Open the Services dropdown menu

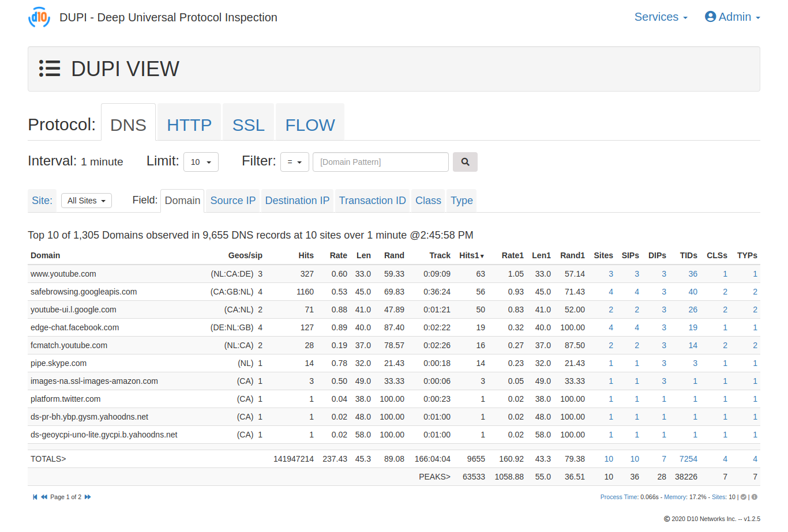[x=661, y=17]
